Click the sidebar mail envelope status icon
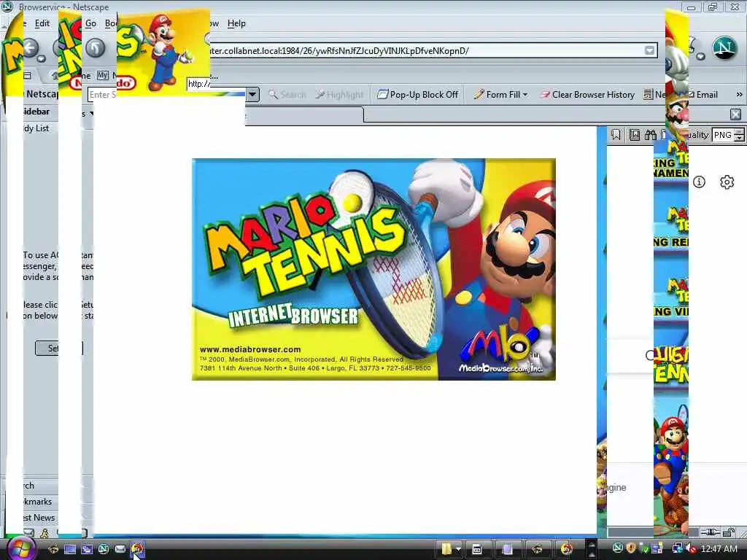Screen dimensions: 747x560 point(29,533)
